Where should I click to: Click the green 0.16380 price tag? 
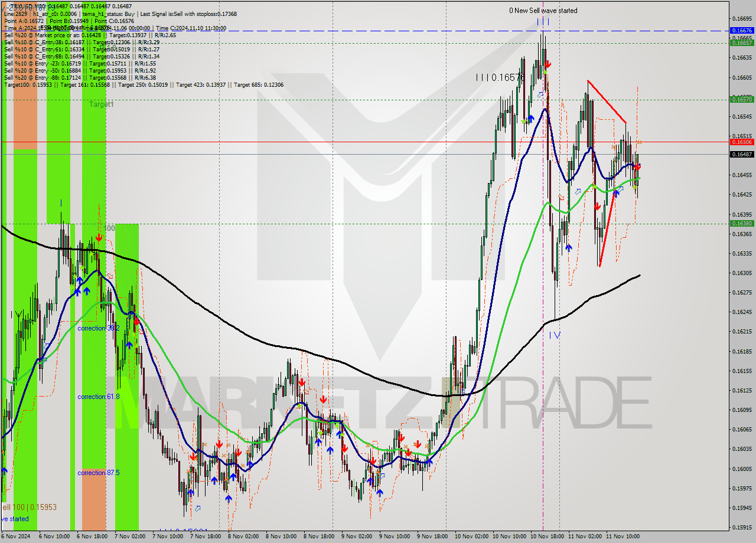742,223
